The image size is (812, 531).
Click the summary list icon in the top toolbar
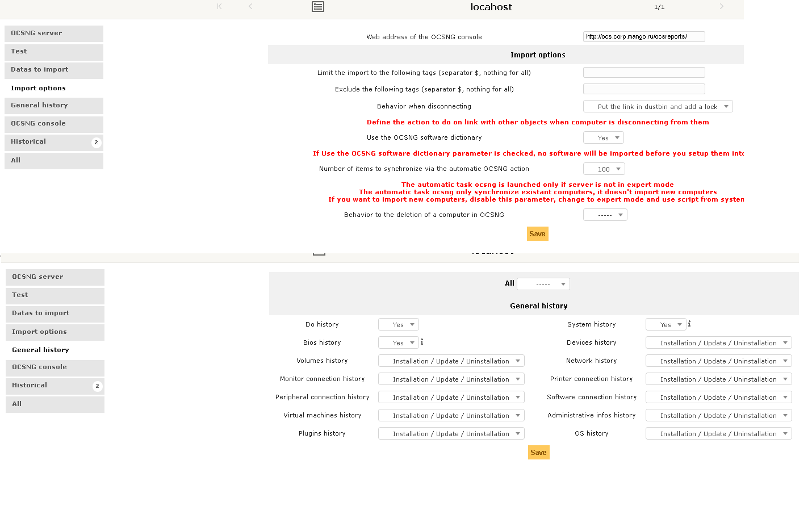point(317,7)
